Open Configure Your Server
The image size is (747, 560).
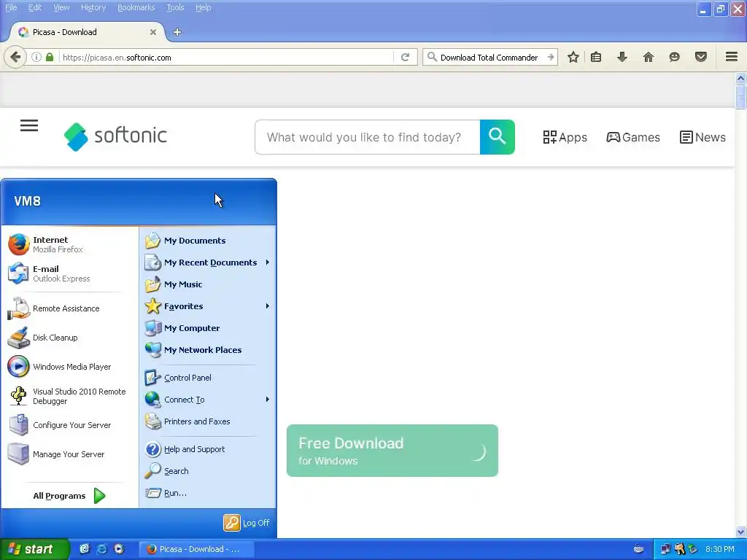(69, 425)
